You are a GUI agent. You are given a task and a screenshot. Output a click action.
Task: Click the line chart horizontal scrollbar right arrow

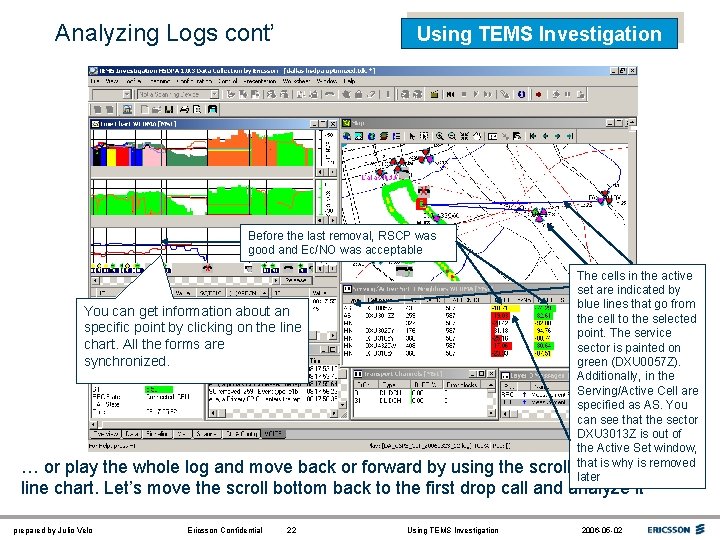point(276,280)
